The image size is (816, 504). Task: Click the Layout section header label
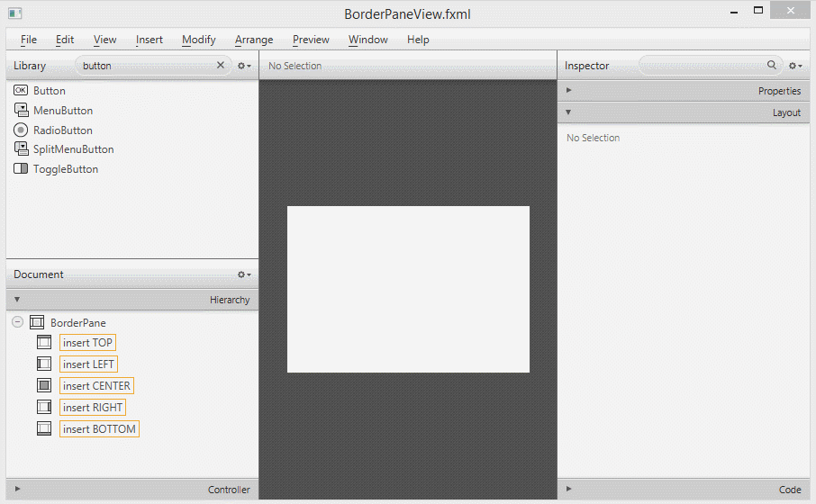coord(786,112)
